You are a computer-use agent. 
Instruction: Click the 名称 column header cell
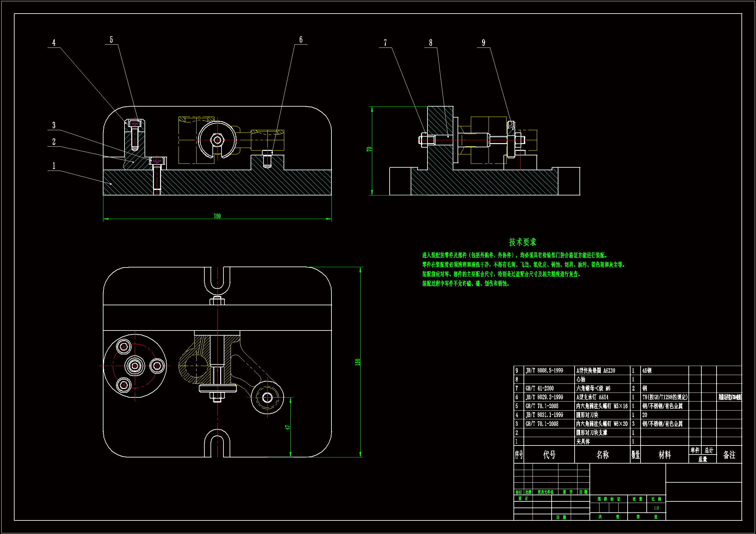(602, 455)
